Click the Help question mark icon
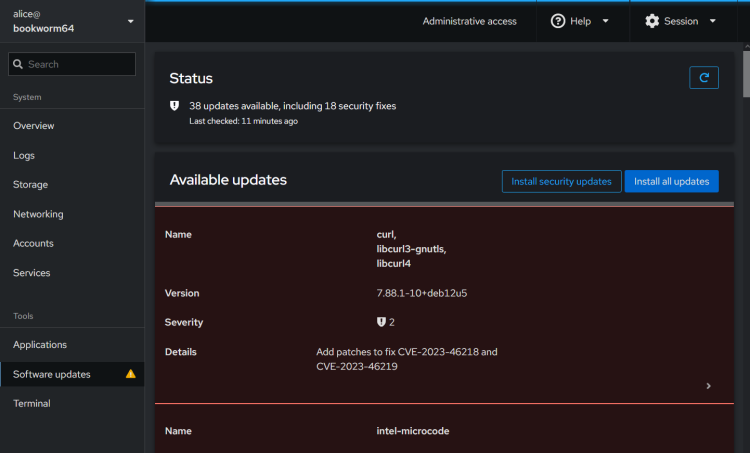This screenshot has width=750, height=453. click(558, 21)
